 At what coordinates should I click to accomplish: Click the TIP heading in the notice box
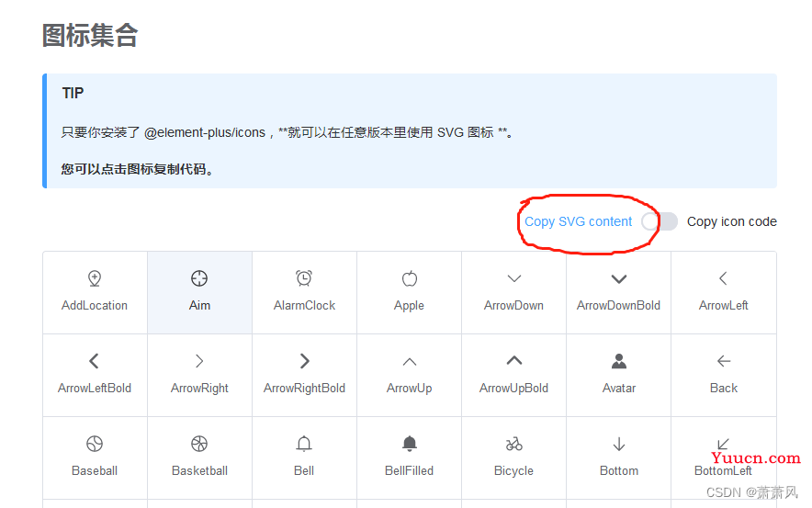[73, 93]
